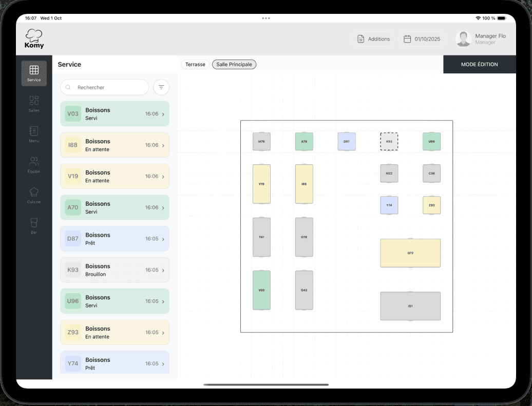The image size is (532, 406).
Task: Click the filter icon beside search
Action: (x=161, y=87)
